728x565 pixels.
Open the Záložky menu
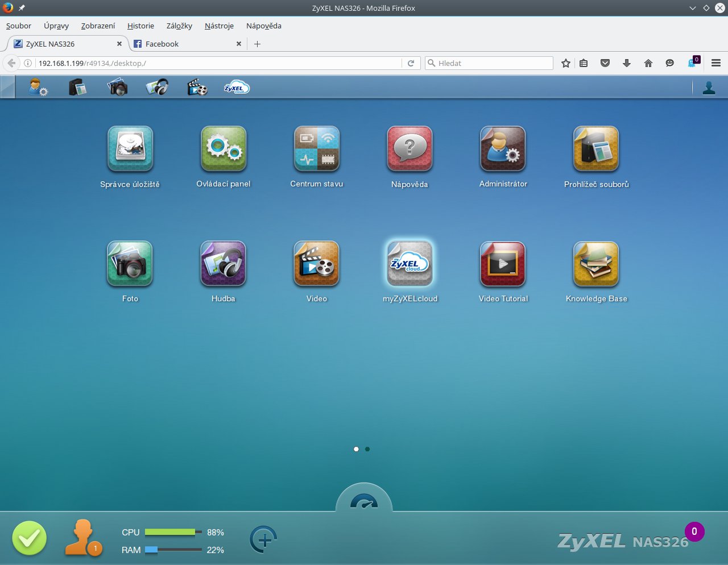(179, 26)
